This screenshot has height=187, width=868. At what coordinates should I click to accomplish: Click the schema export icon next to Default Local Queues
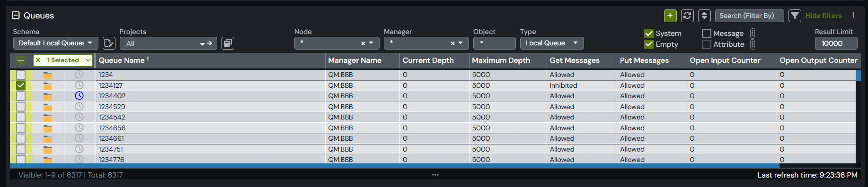pyautogui.click(x=109, y=43)
